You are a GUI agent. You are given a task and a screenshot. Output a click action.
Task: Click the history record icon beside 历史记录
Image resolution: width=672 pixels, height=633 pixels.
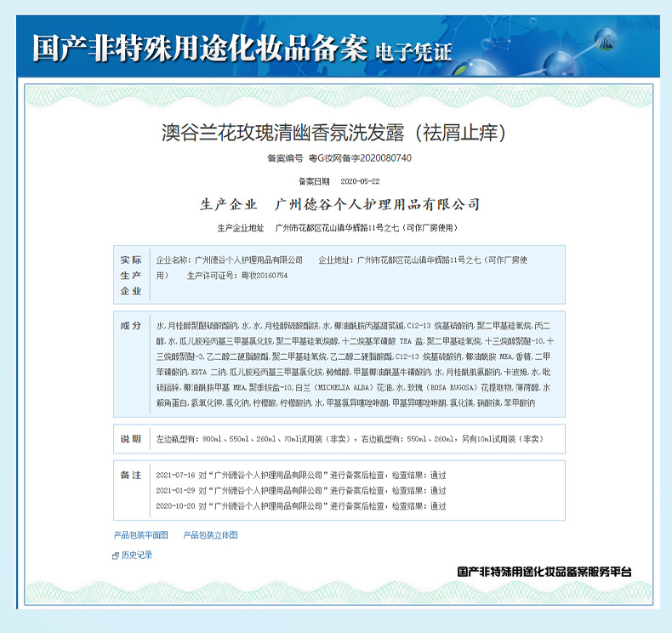116,556
